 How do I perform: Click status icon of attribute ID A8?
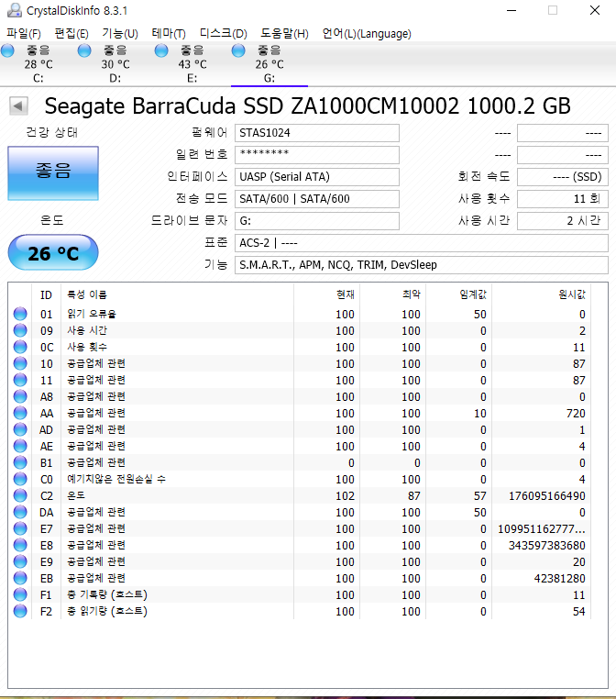click(20, 396)
